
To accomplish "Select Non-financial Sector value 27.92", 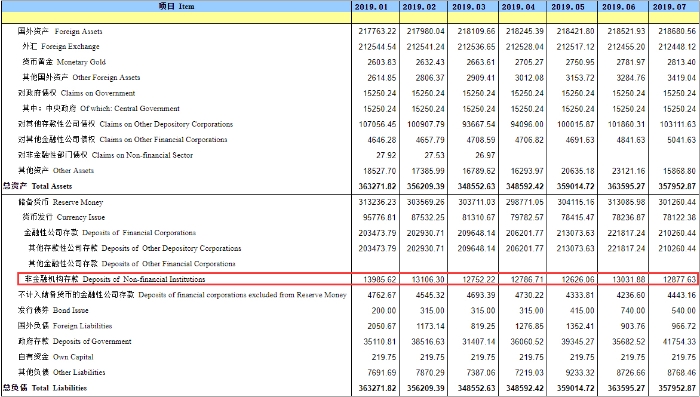I will tap(386, 155).
